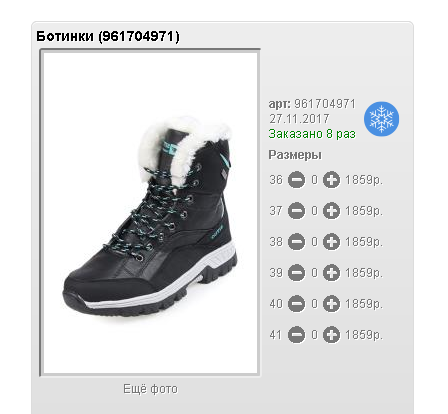Click the 'Заказано 8 раз' green text

pyautogui.click(x=312, y=134)
